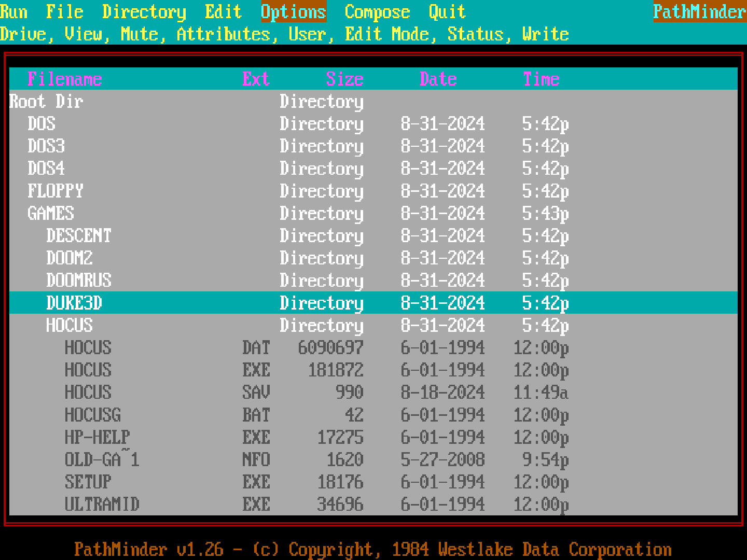Viewport: 747px width, 560px height.
Task: Click the 6090697 size value
Action: click(x=331, y=347)
